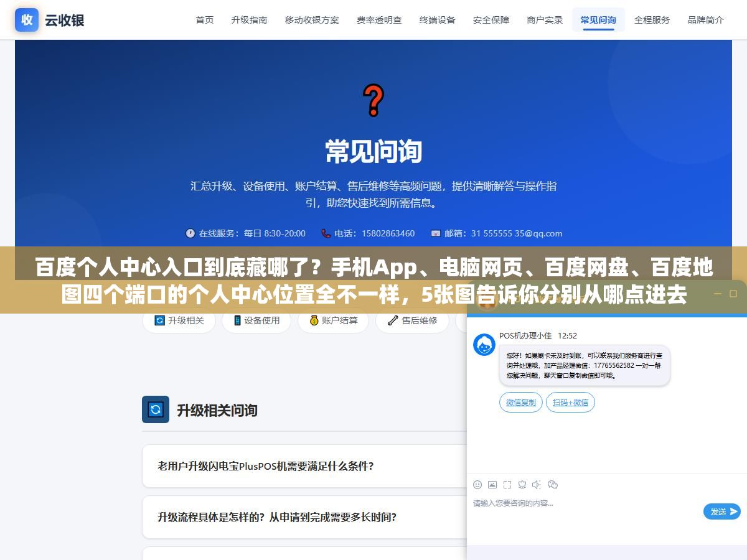Attach an image in the chat toolbar

(x=492, y=485)
